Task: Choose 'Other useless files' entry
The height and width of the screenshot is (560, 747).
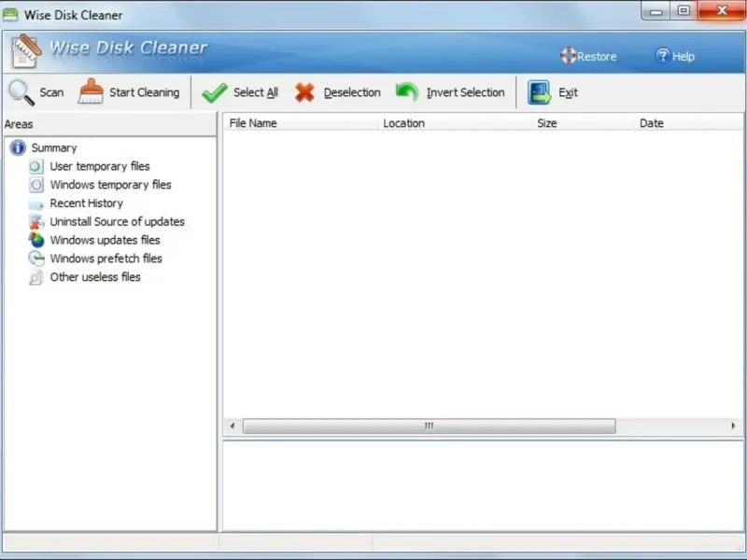Action: pos(95,277)
